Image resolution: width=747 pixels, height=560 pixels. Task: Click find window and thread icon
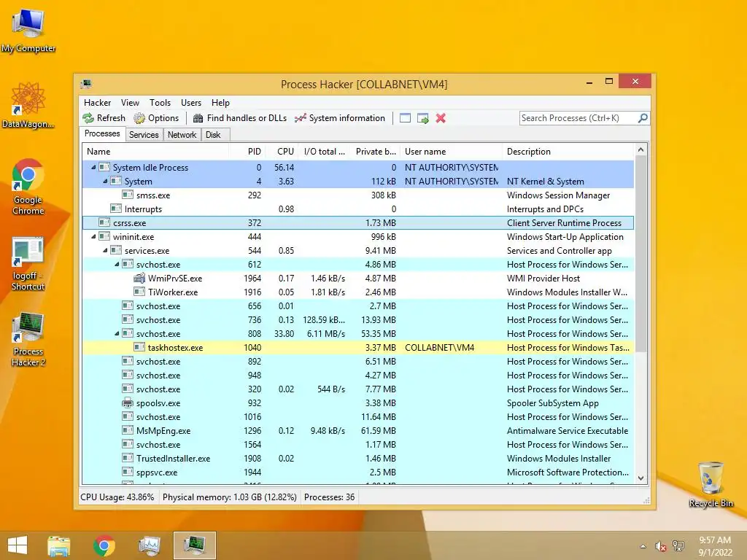coord(422,118)
